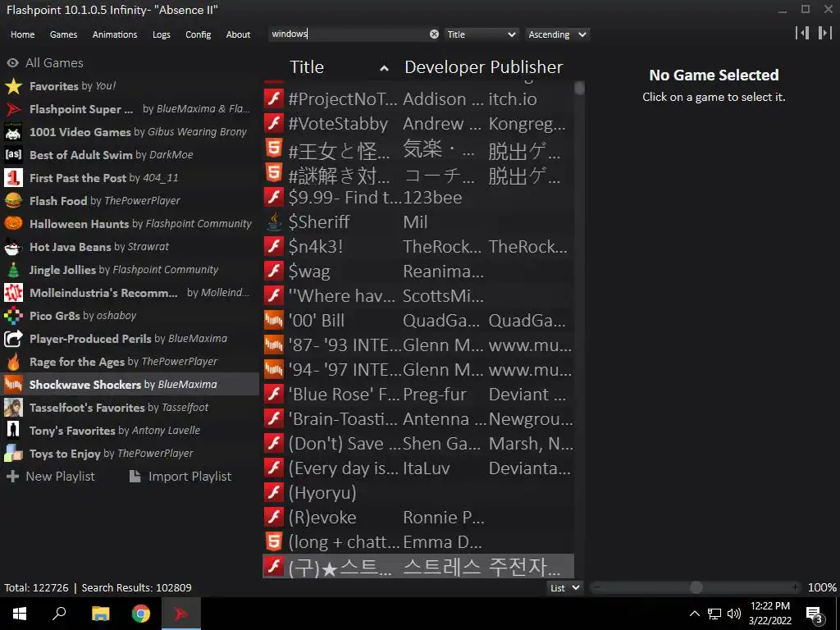The image size is (840, 630).
Task: Click the Tony's Favorites silhouette icon
Action: tap(13, 430)
